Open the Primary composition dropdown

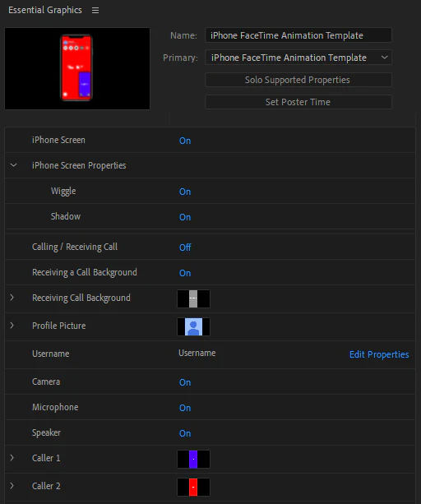pyautogui.click(x=298, y=58)
